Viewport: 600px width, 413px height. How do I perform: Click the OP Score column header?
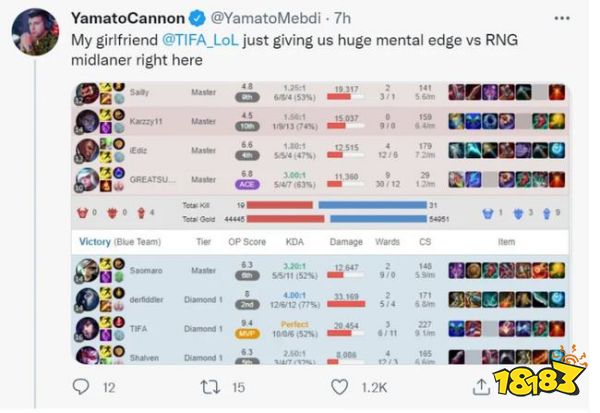pyautogui.click(x=247, y=242)
